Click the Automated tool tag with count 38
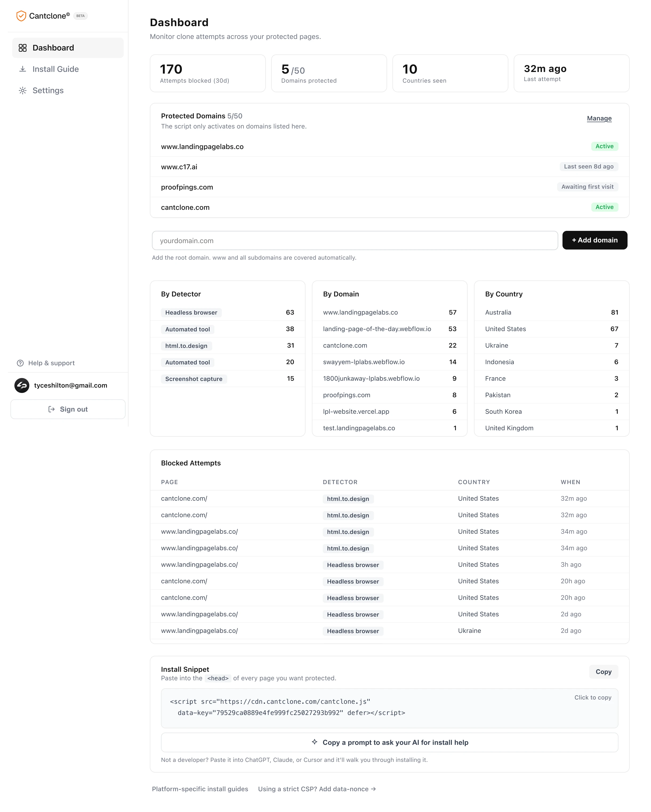 click(x=188, y=329)
